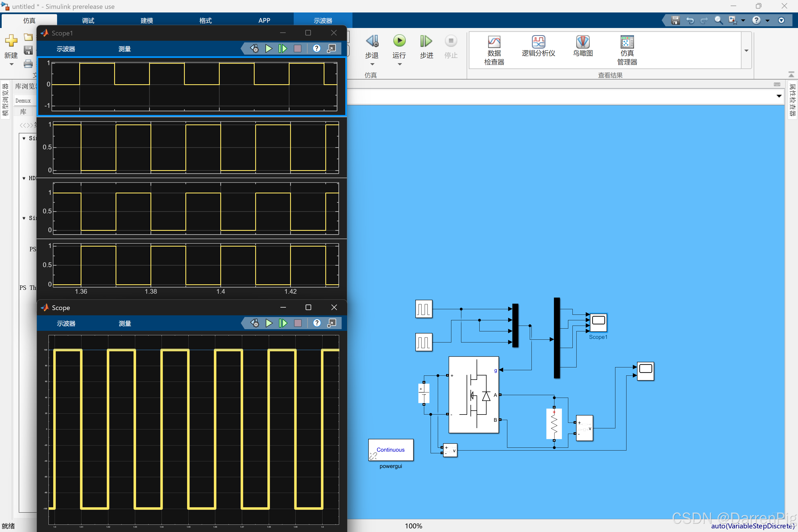
Task: Click Step Back (步退) in simulation toolbar
Action: click(372, 41)
